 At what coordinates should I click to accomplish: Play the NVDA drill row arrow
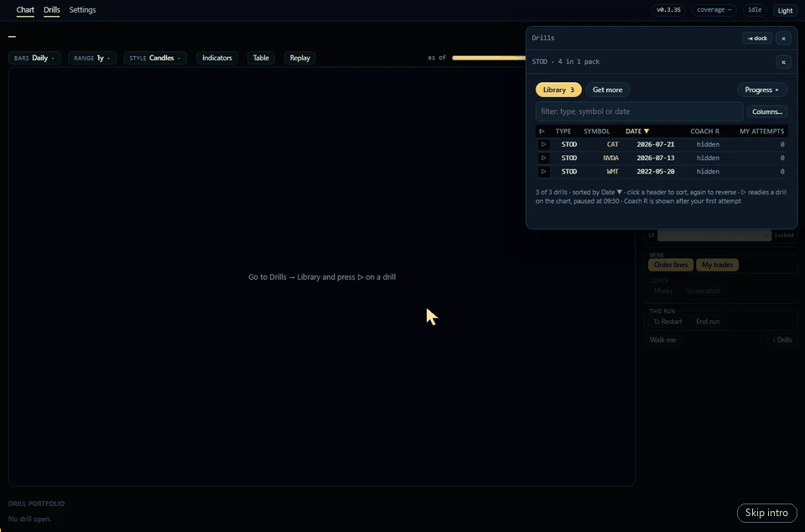coord(543,158)
